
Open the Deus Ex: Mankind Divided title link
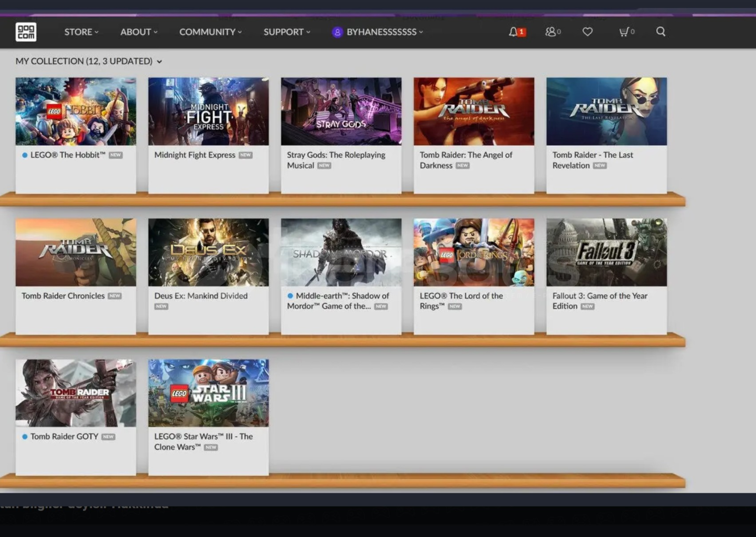pos(200,296)
